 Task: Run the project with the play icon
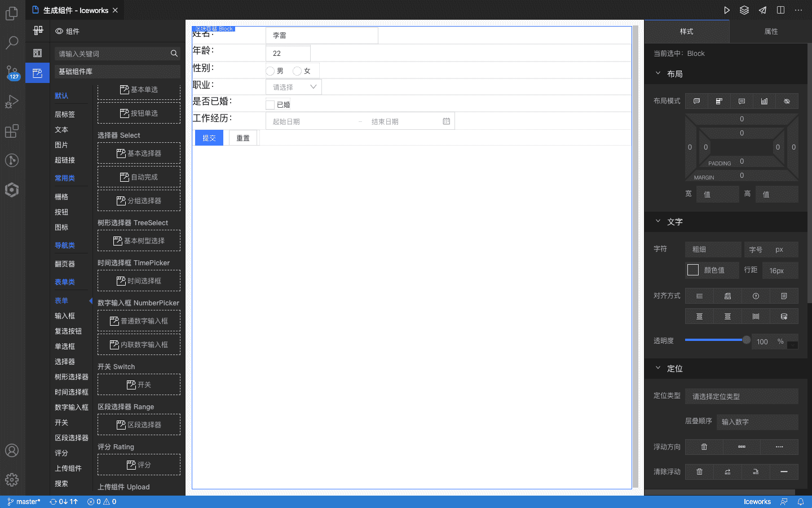(727, 10)
